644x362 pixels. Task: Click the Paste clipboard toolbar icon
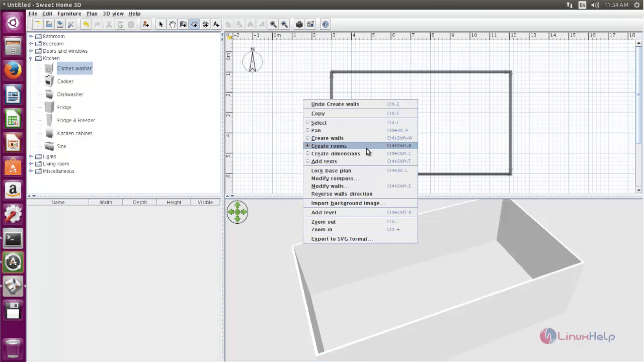[x=131, y=24]
